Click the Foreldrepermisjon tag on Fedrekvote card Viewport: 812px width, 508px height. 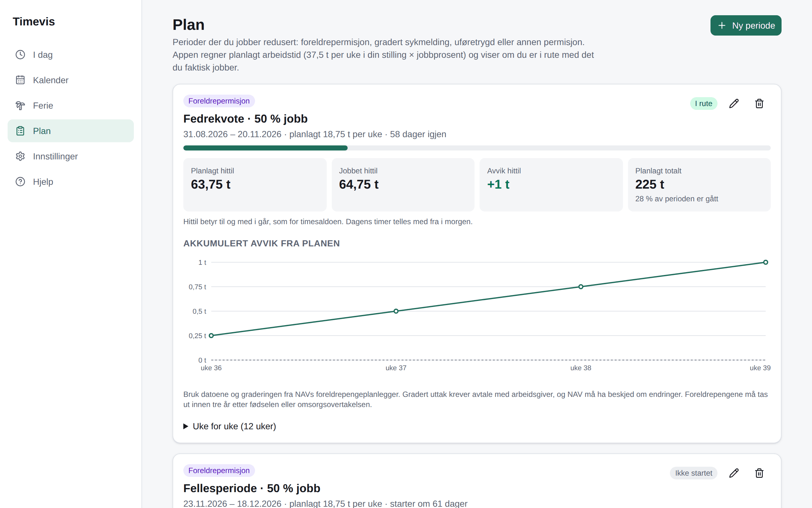coord(219,101)
